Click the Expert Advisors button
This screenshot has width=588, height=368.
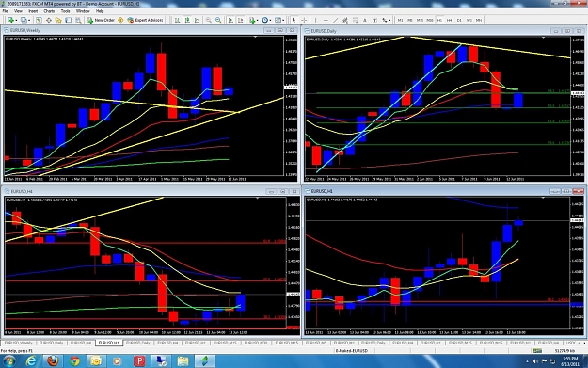point(145,20)
